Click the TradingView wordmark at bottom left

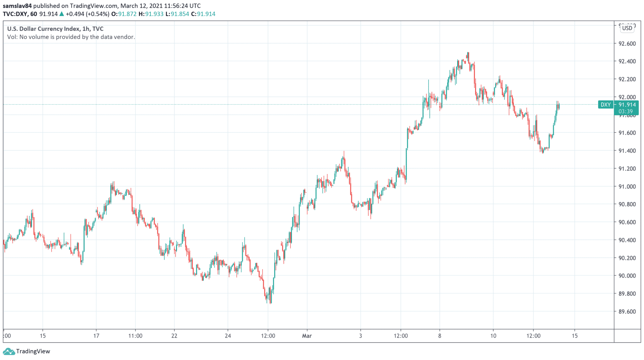pos(33,352)
